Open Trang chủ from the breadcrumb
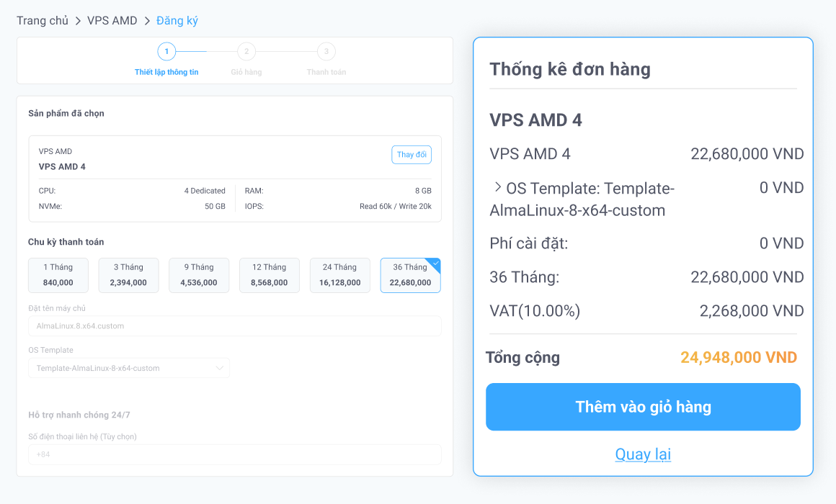This screenshot has width=836, height=504. (x=43, y=21)
